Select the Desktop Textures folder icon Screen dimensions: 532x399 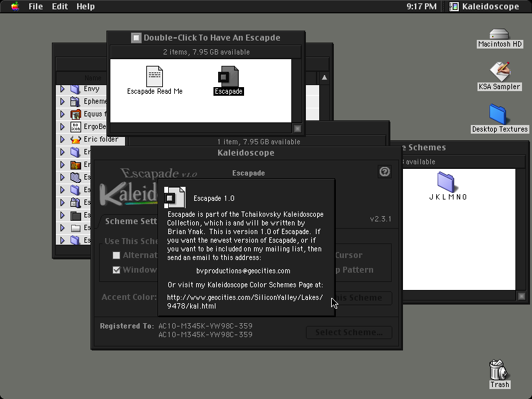pos(497,114)
